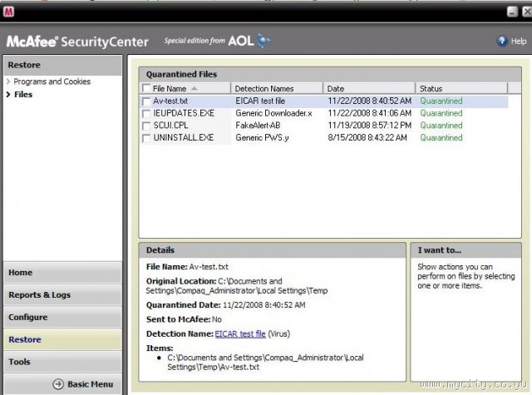Select the UNINSTALL.EXE file name

[x=184, y=138]
